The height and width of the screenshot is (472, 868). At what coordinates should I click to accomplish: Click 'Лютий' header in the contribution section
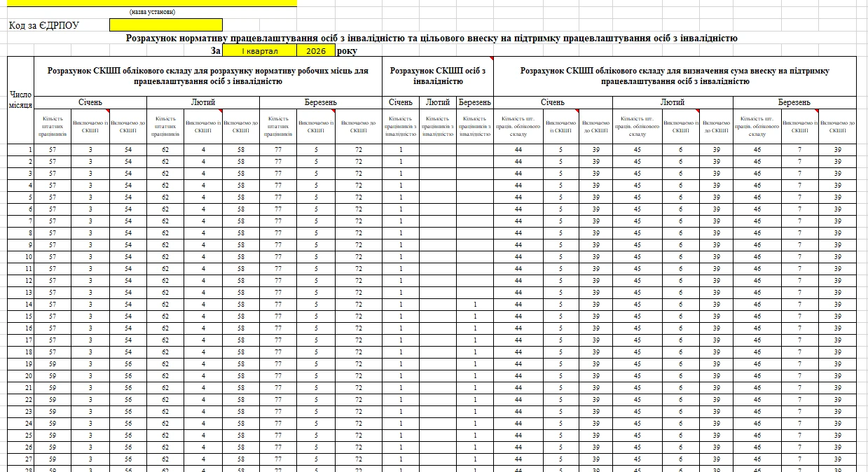(673, 102)
